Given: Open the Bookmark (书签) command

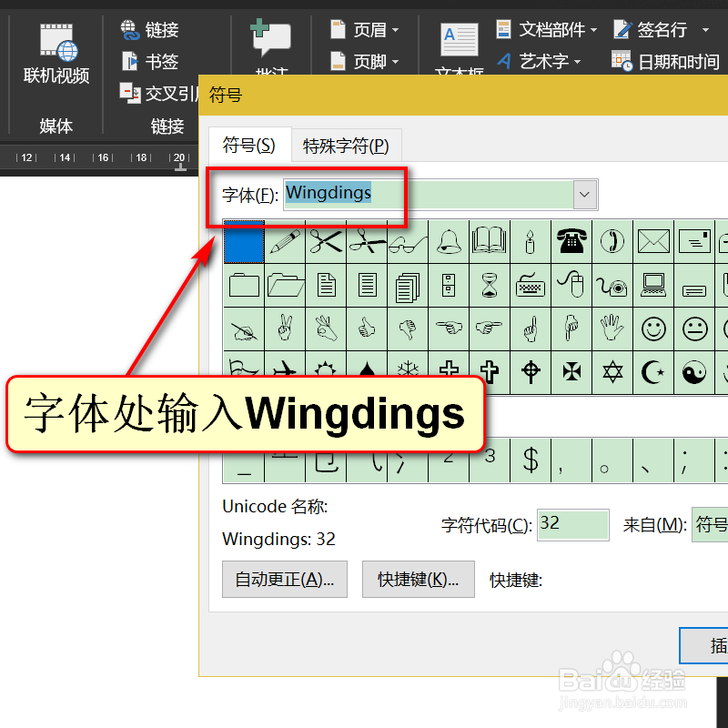Looking at the screenshot, I should pos(149,61).
